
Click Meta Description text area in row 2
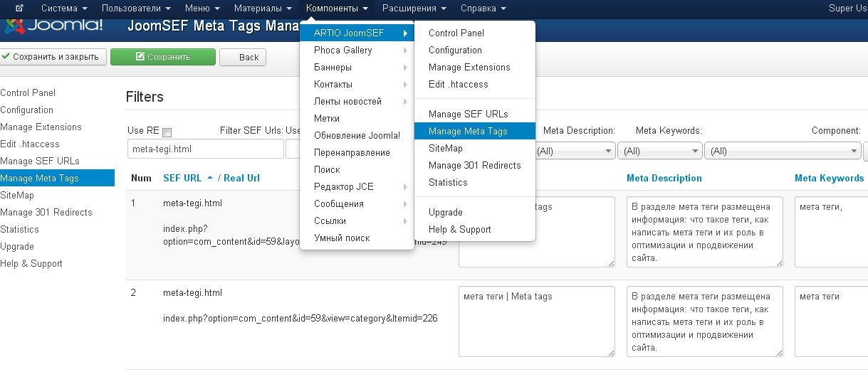pyautogui.click(x=705, y=321)
